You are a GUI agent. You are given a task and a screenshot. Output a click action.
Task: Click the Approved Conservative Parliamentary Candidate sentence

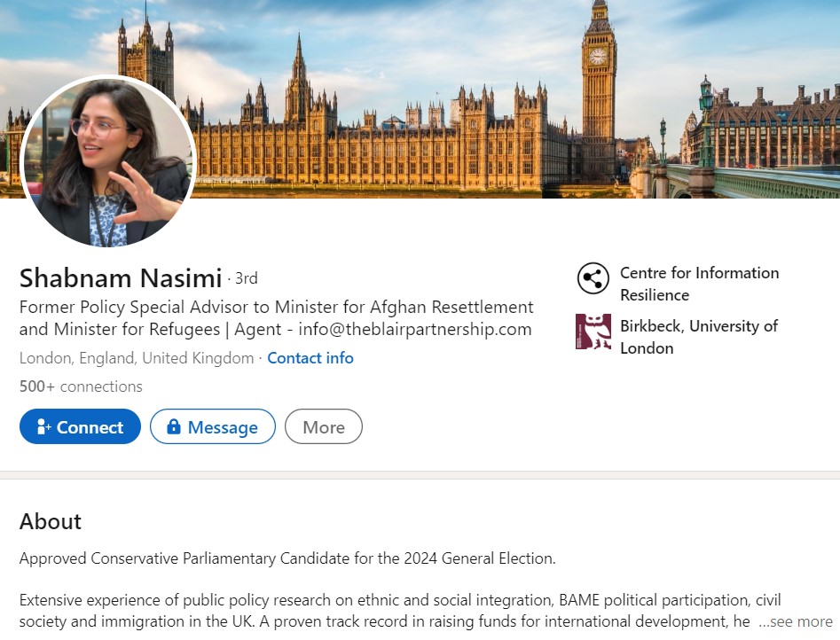[287, 558]
